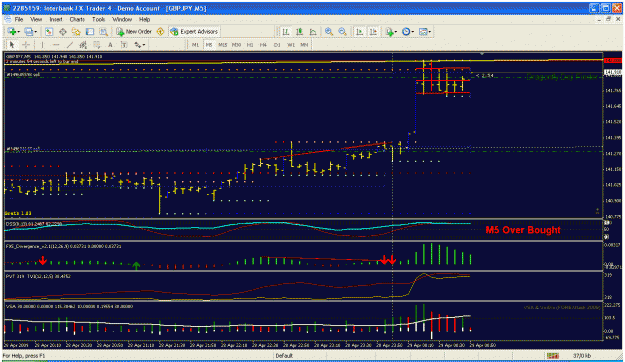The image size is (625, 362).
Task: Toggle the Expert Advisors button
Action: pos(194,31)
